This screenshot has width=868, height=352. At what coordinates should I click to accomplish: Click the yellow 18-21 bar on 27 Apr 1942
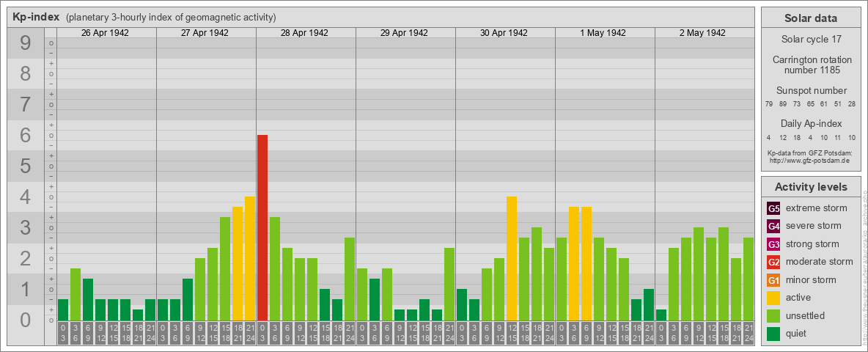(238, 263)
